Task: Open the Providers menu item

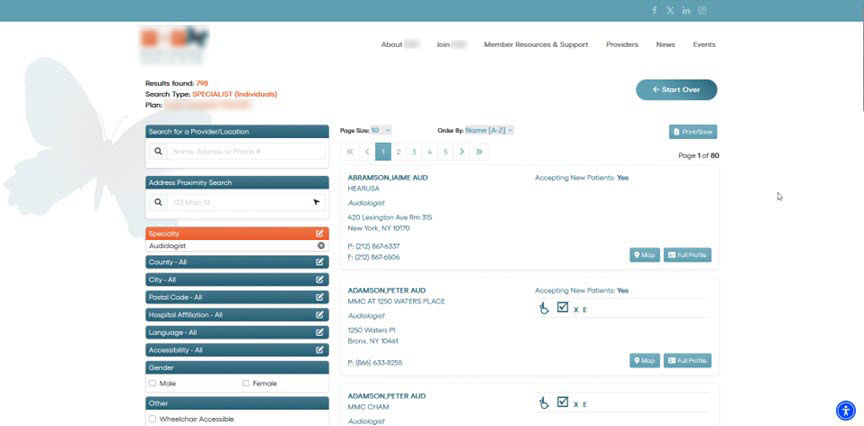Action: [x=622, y=44]
